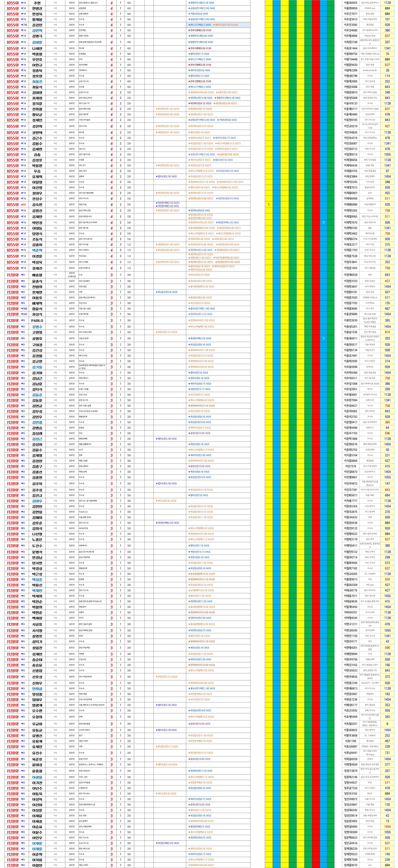This screenshot has width=398, height=868.
Task: Open blue player name 박준혁
Action: [x=37, y=250]
